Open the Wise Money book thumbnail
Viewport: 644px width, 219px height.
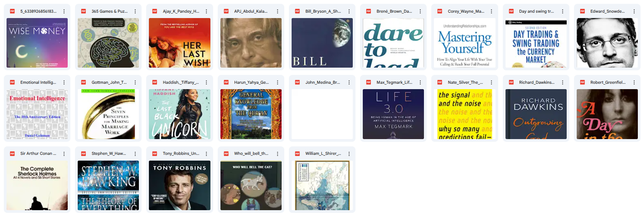[x=37, y=43]
